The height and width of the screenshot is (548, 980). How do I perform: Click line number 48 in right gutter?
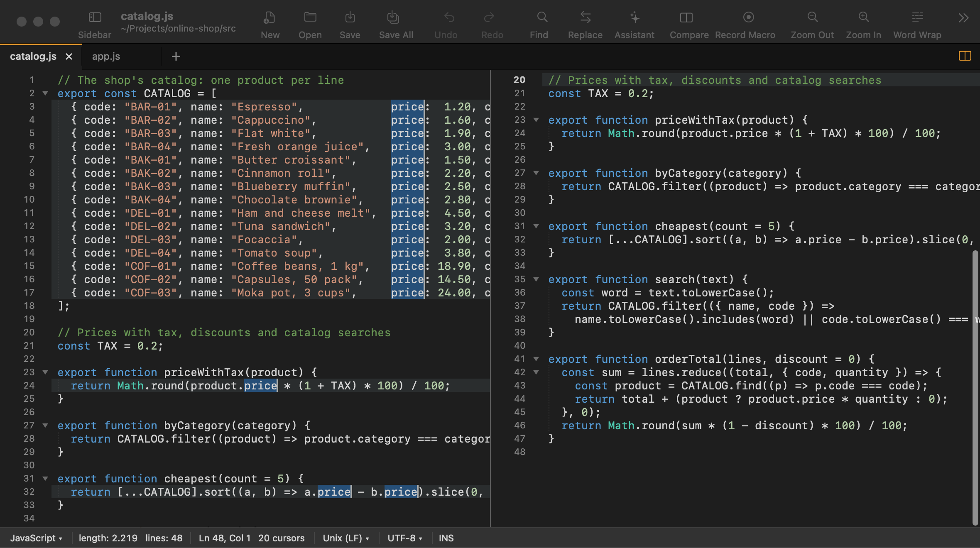(x=520, y=452)
